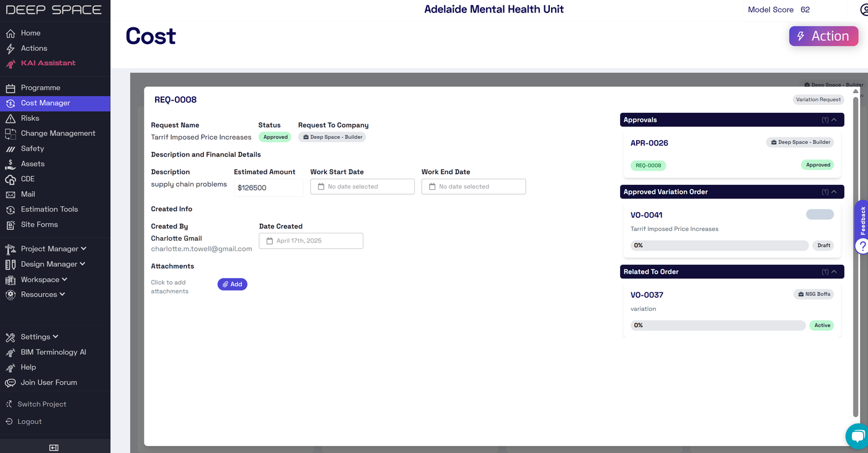Collapse the Approvals section

click(x=834, y=120)
